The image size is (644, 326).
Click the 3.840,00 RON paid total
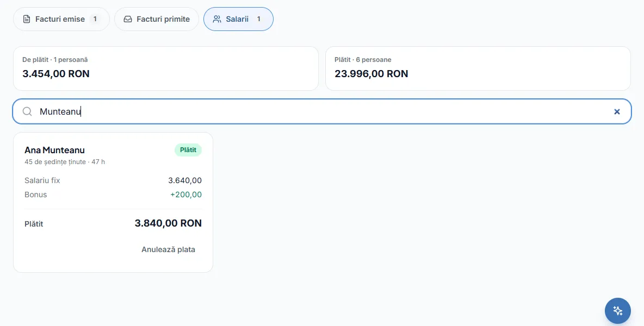click(x=169, y=223)
